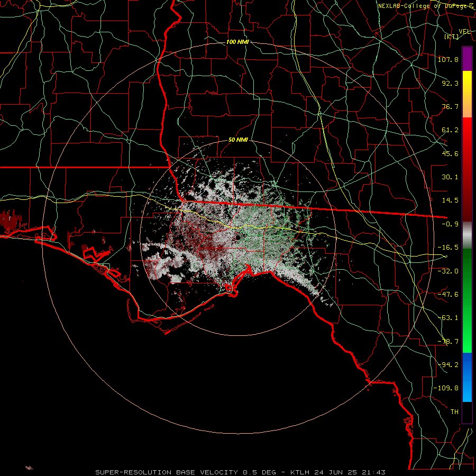Click the 30.1 value on the velocity scale
This screenshot has width=476, height=476.
coord(450,177)
